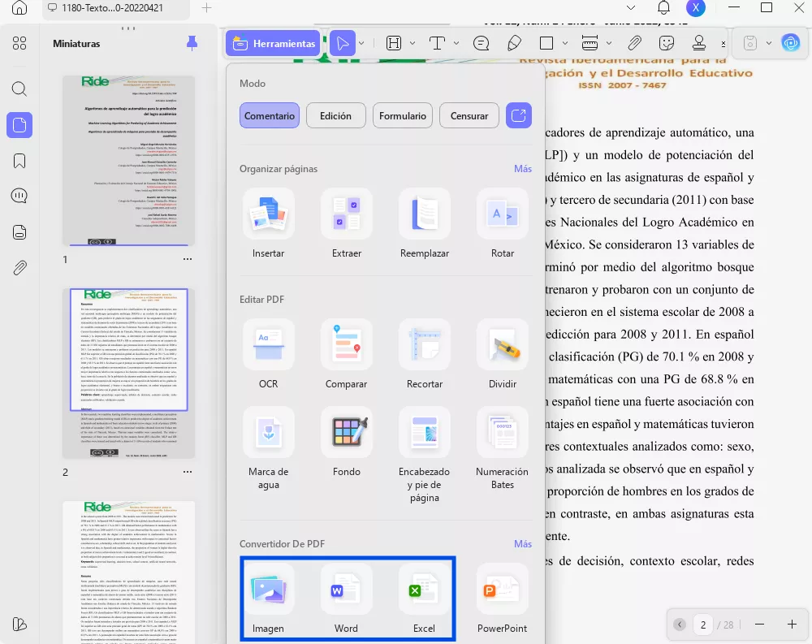Open the notifications bell
This screenshot has height=644, width=812.
tap(663, 8)
